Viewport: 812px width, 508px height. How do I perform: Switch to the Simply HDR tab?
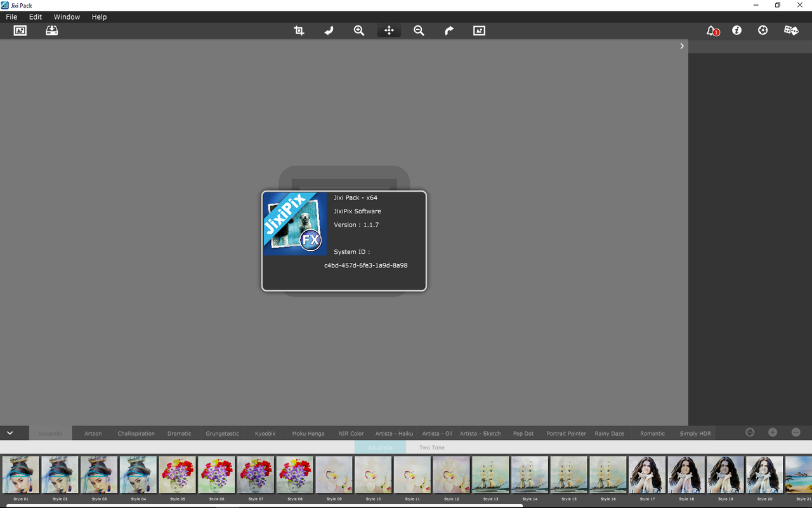pyautogui.click(x=695, y=433)
